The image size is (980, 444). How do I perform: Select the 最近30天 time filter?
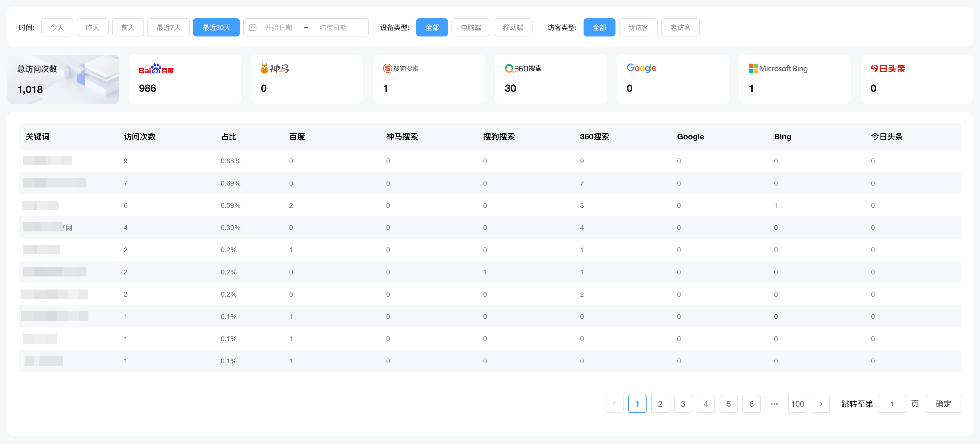click(x=216, y=27)
